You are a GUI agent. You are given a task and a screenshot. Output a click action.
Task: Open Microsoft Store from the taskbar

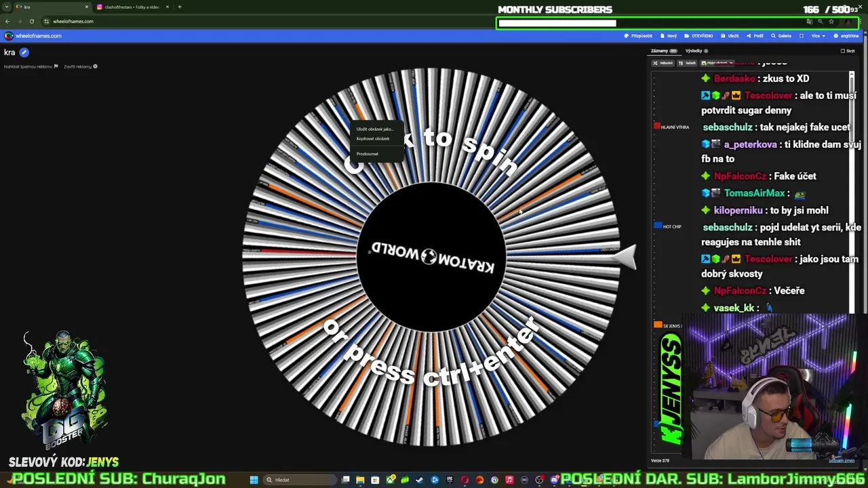375,480
